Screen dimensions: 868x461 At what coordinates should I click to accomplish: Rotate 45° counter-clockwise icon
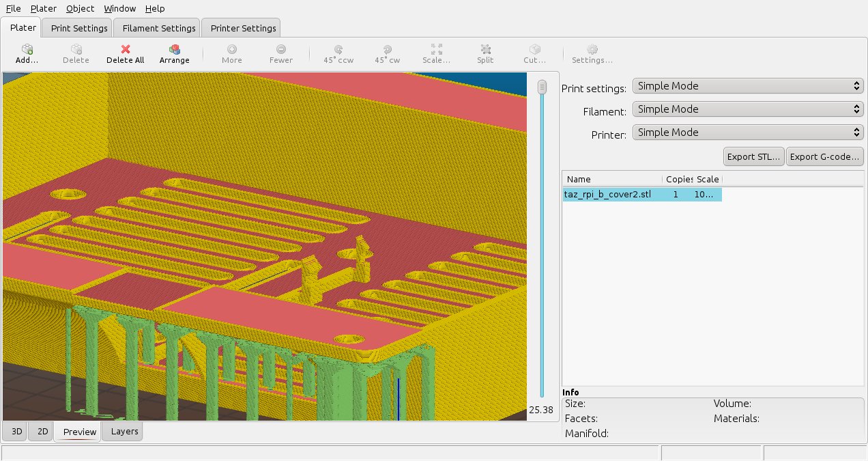338,50
